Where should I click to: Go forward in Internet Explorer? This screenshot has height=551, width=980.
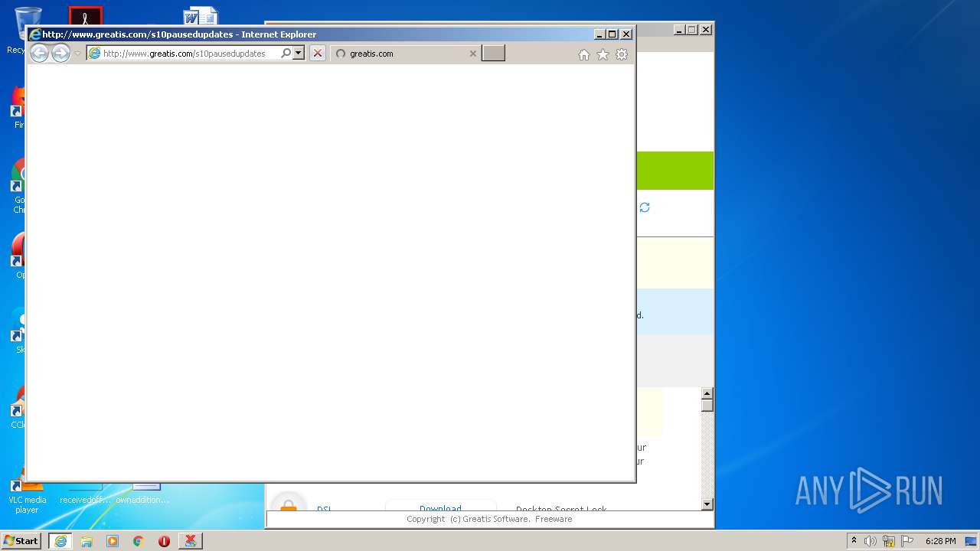point(60,53)
